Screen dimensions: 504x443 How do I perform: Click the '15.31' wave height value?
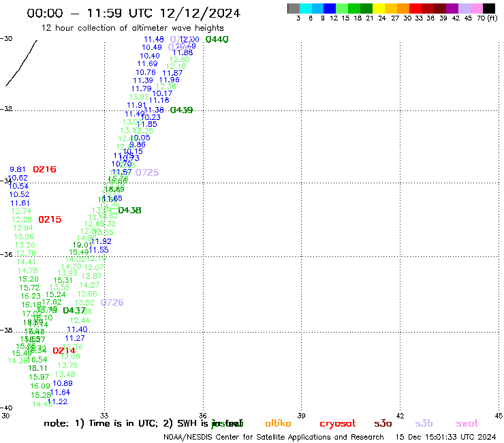(63, 280)
